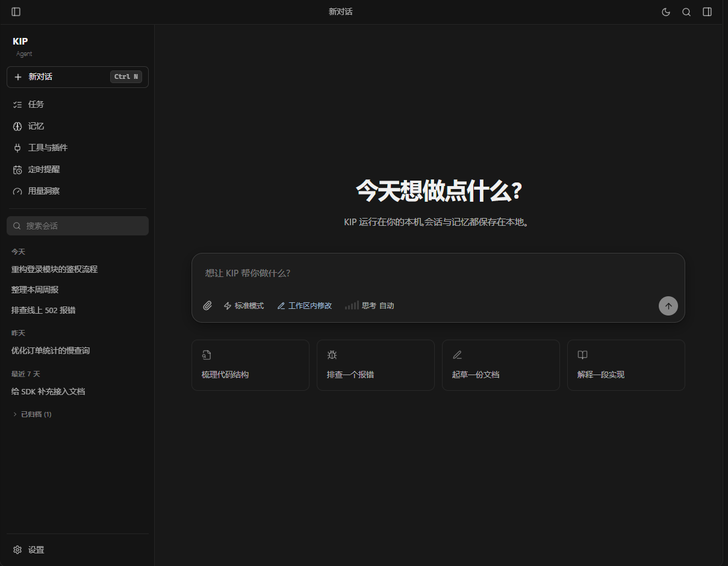This screenshot has width=728, height=566.
Task: Attach a file with the paperclip icon
Action: tap(208, 306)
